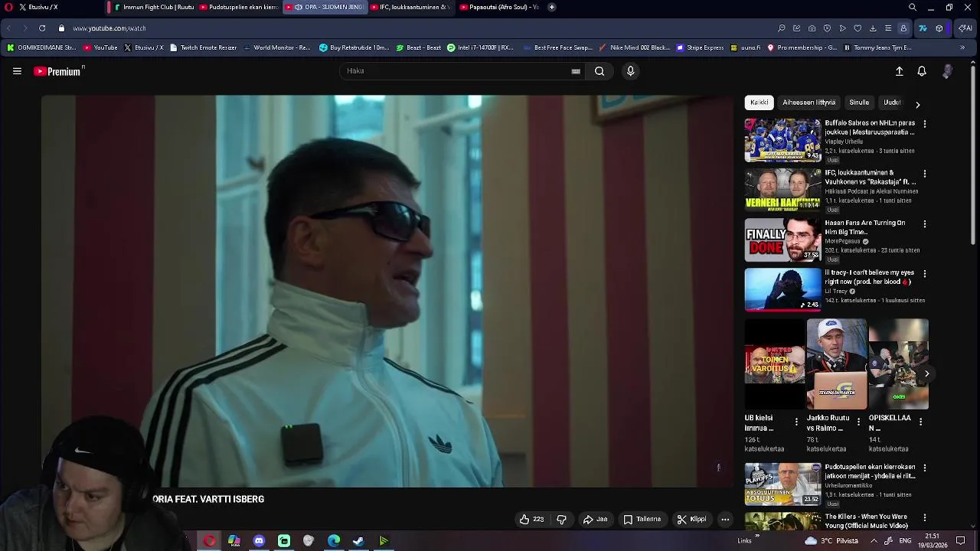The width and height of the screenshot is (980, 551).
Task: Open YouTube notifications bell
Action: click(x=922, y=71)
